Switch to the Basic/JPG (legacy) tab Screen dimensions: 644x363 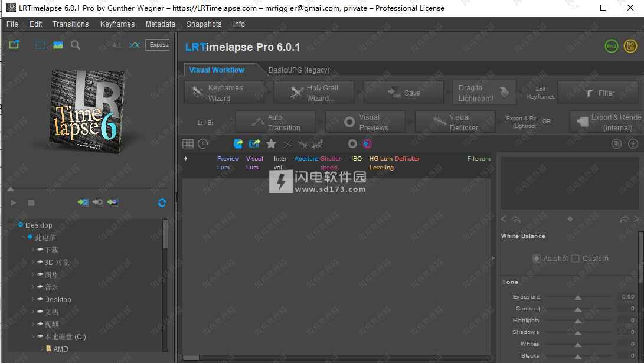299,70
